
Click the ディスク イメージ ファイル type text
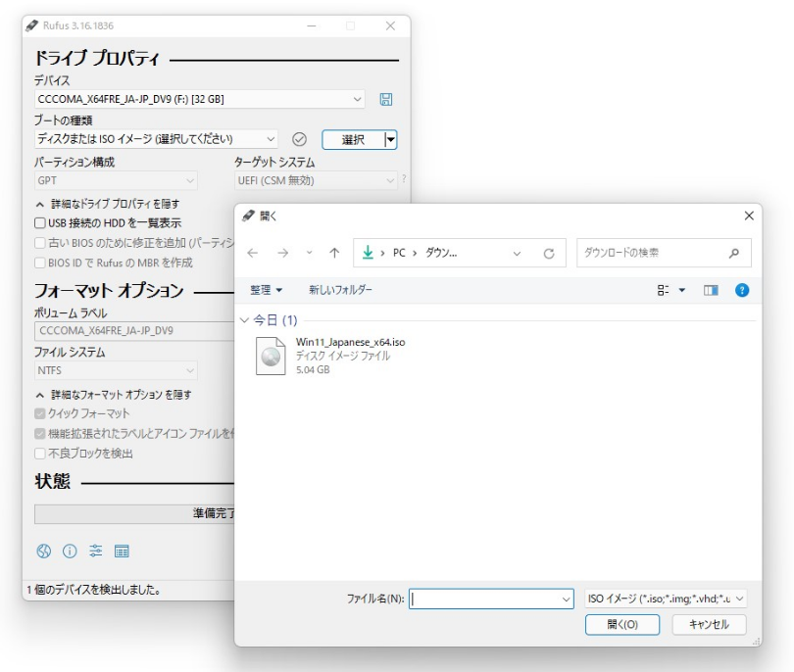(x=343, y=356)
